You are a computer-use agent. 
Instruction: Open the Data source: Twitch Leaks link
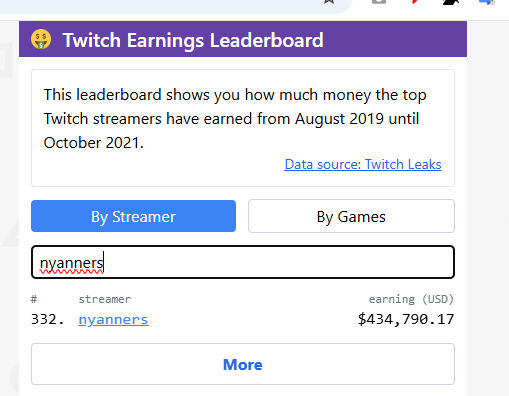(363, 164)
